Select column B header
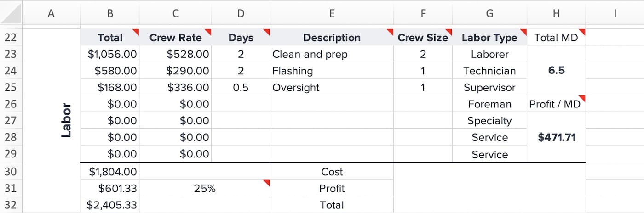 coord(110,14)
